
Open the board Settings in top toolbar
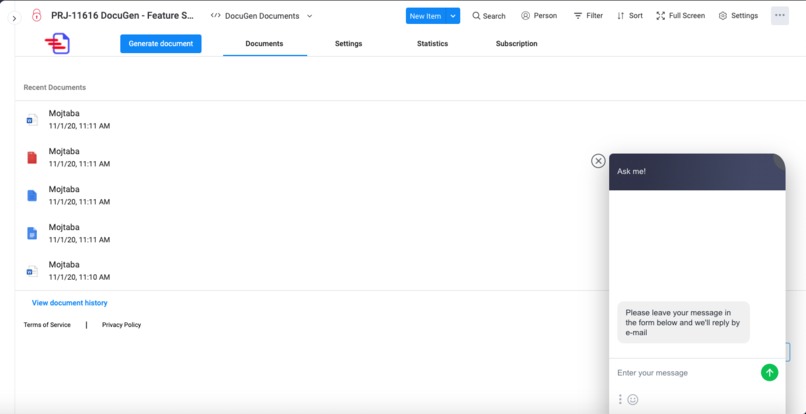click(x=738, y=16)
